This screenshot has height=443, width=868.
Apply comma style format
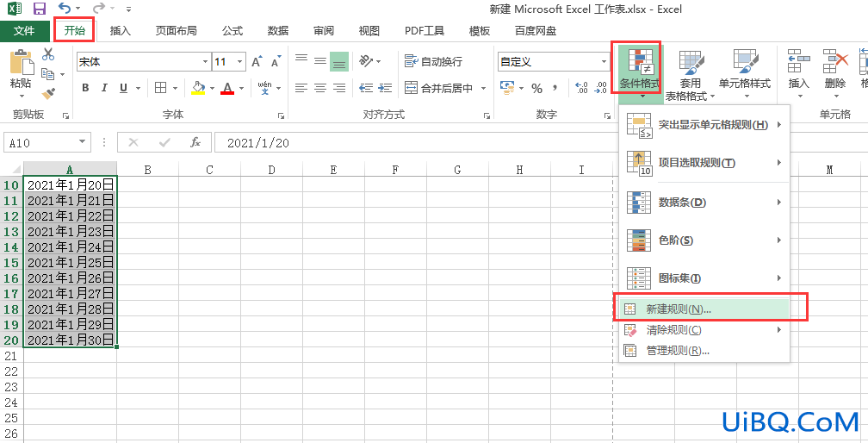pos(555,88)
